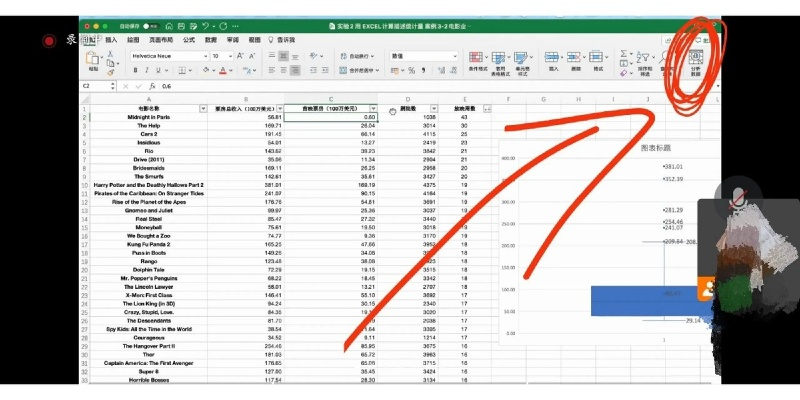Screen dimensions: 800x400
Task: Toggle right text alignment
Action: pyautogui.click(x=295, y=70)
